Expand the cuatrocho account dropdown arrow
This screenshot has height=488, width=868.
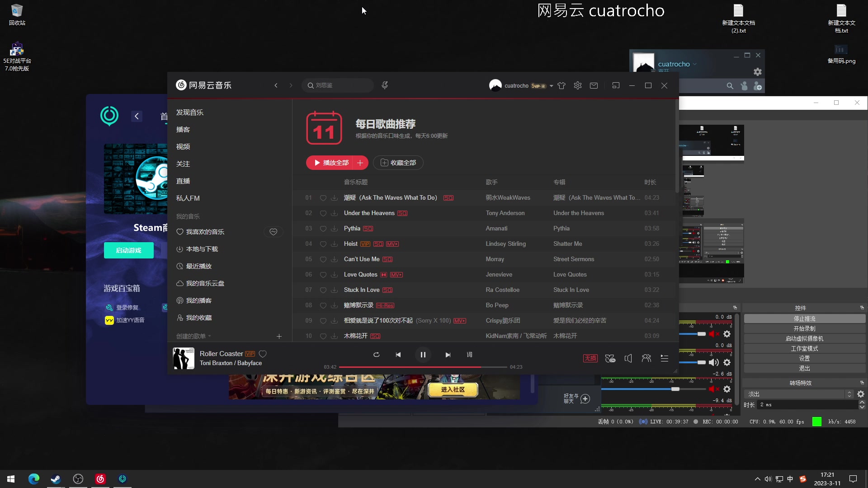tap(552, 86)
